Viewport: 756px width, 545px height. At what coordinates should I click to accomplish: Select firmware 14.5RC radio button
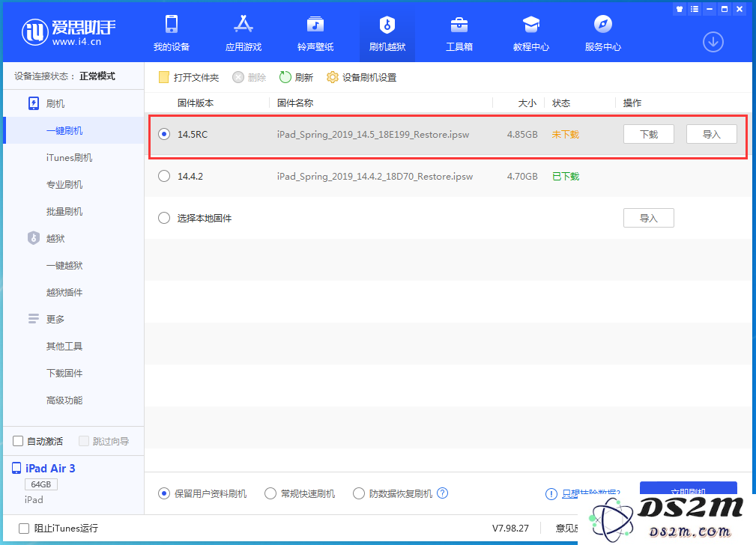164,134
